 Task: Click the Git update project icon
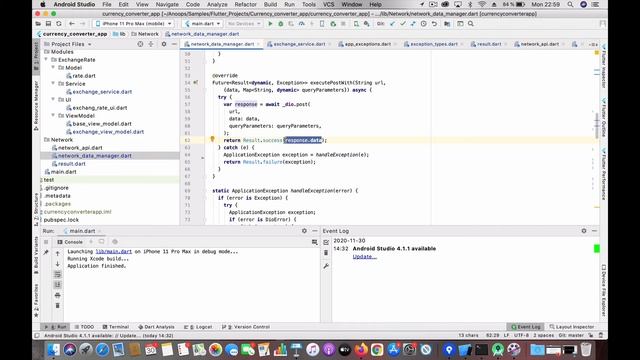pos(392,24)
